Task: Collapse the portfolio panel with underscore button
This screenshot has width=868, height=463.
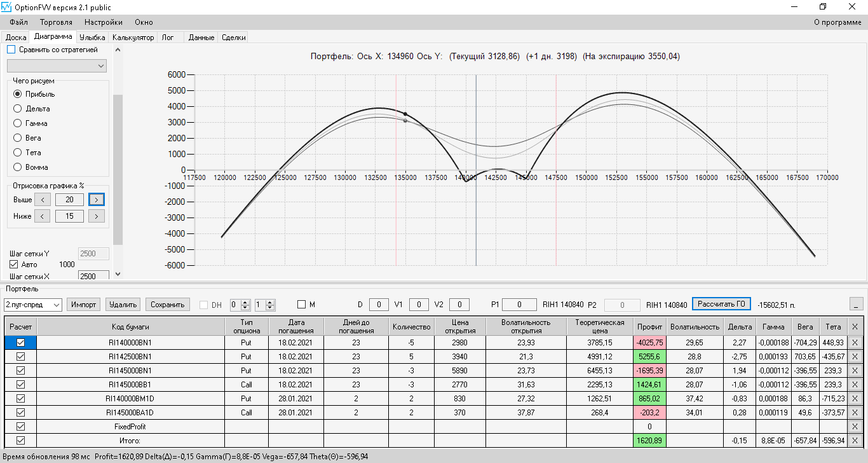Action: (x=857, y=304)
